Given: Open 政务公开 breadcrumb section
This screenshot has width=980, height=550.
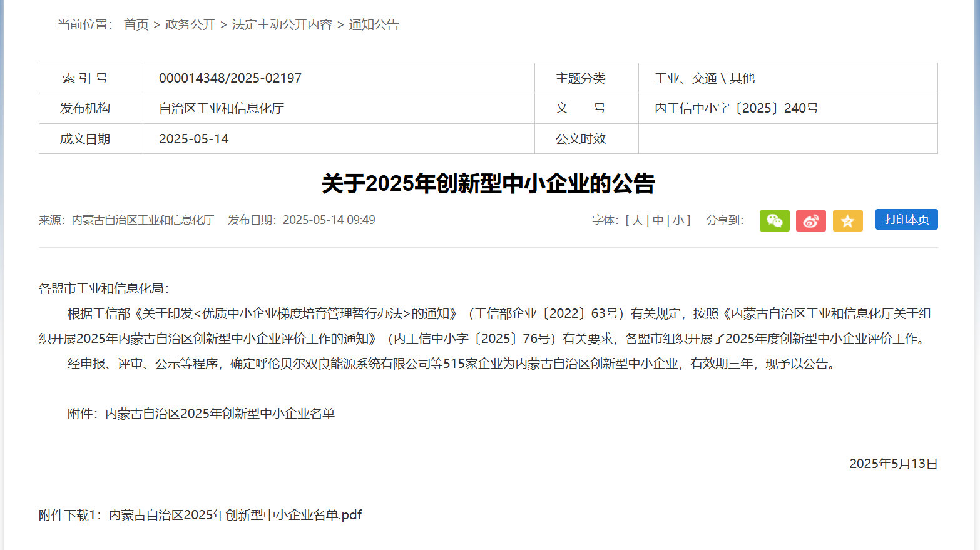Looking at the screenshot, I should tap(190, 24).
